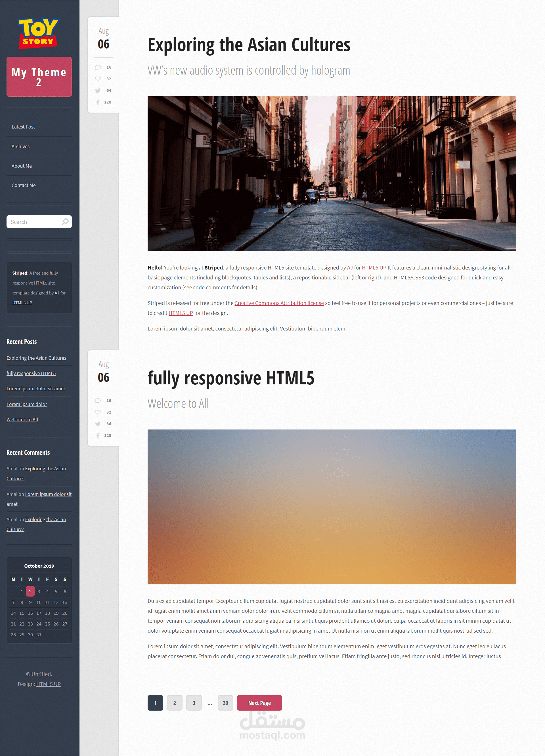The image size is (545, 756).
Task: Open the About Me page
Action: (22, 166)
